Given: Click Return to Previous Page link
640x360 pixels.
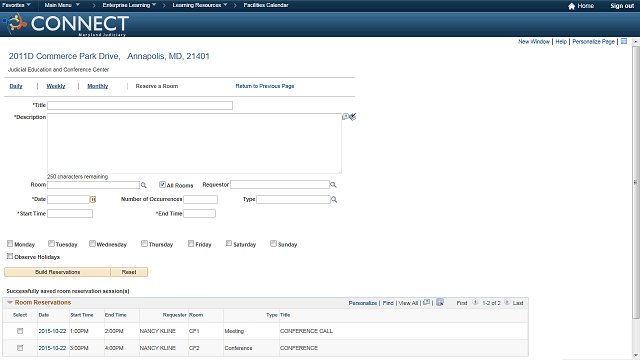Looking at the screenshot, I should pyautogui.click(x=264, y=86).
